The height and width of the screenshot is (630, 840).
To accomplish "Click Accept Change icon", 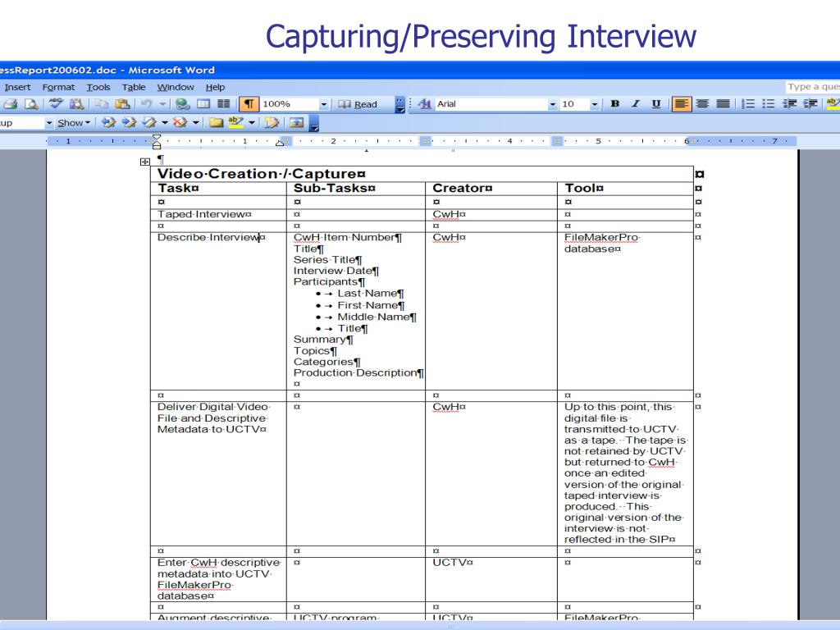I will [x=149, y=123].
